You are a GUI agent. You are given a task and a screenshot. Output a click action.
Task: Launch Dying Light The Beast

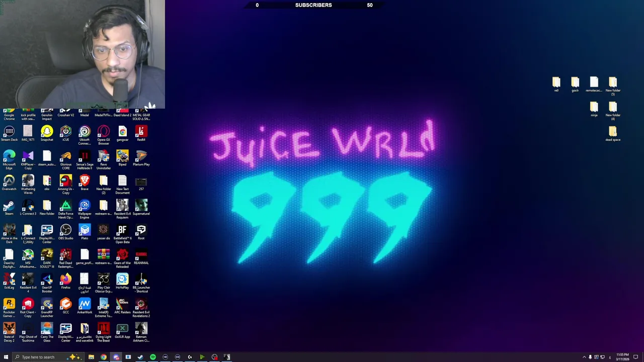click(x=104, y=333)
